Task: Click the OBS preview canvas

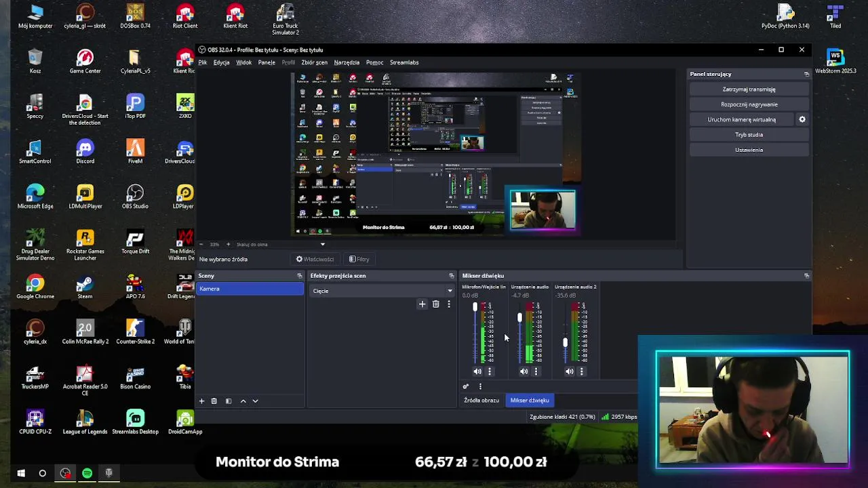Action: [436, 155]
